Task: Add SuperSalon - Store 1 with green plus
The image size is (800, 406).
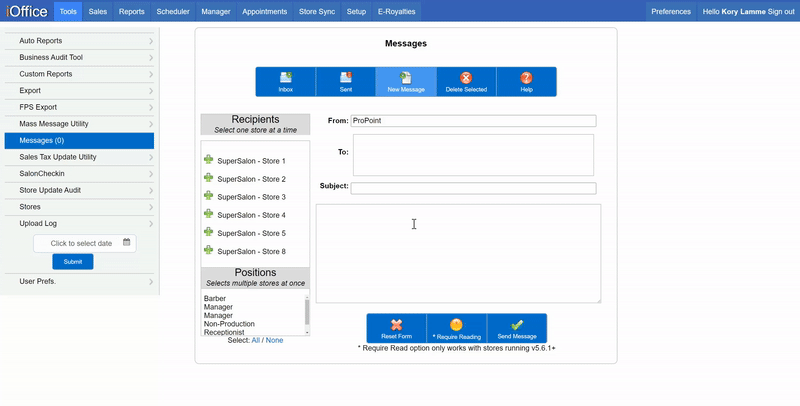Action: pyautogui.click(x=208, y=160)
